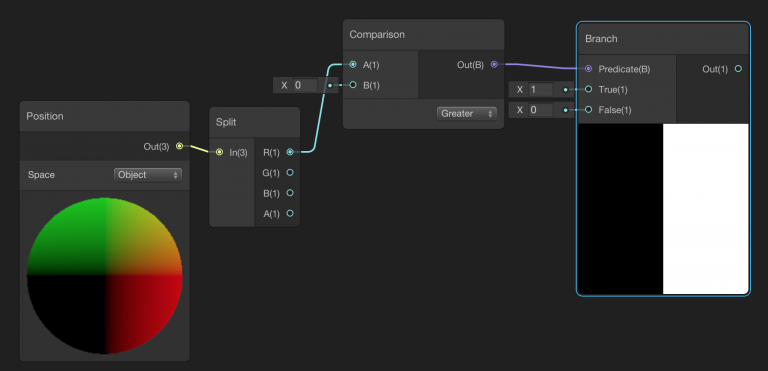Open the Greater comparison type dropdown
Image resolution: width=768 pixels, height=371 pixels.
coord(466,114)
